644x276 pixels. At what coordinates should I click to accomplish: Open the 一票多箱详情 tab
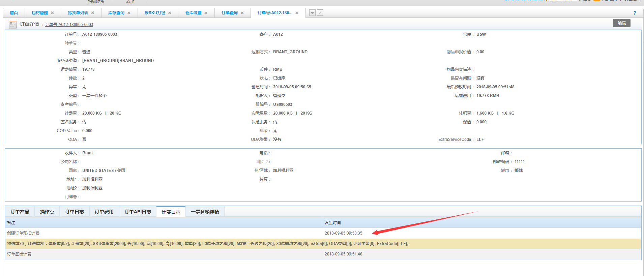(205, 212)
